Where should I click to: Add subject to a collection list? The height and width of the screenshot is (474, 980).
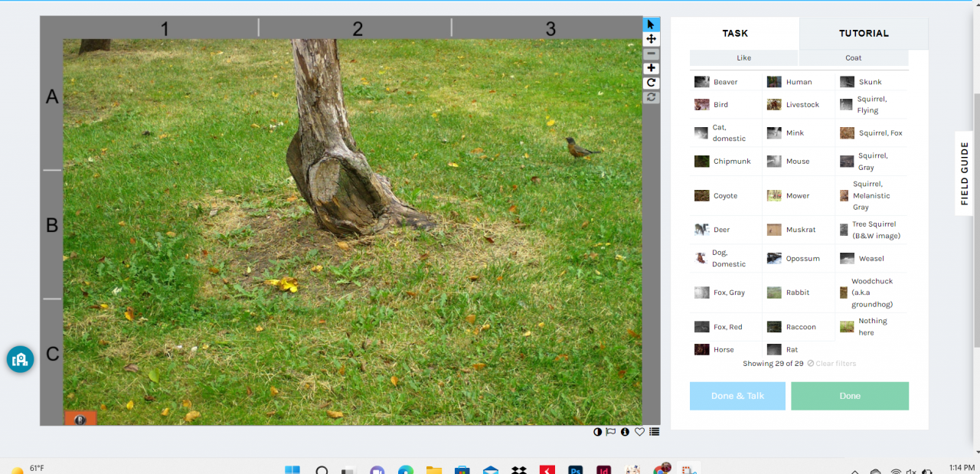pos(654,432)
